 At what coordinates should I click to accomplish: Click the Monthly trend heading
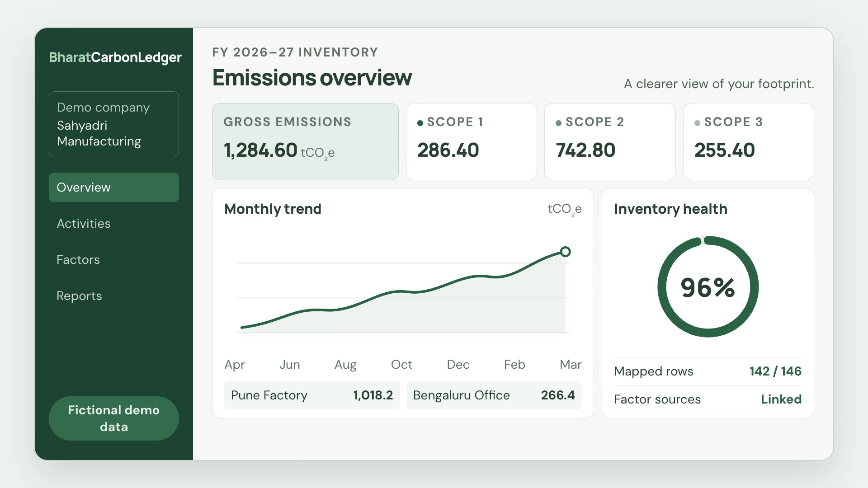tap(273, 209)
